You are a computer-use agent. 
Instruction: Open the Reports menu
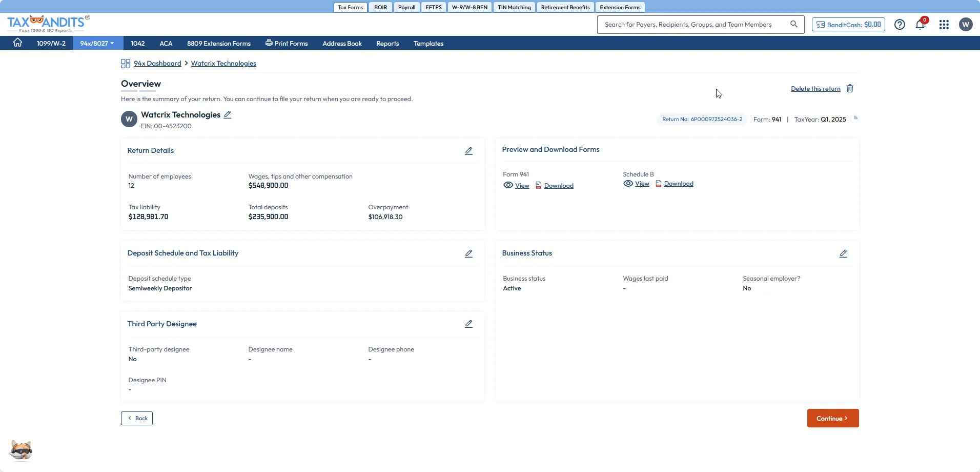click(387, 43)
